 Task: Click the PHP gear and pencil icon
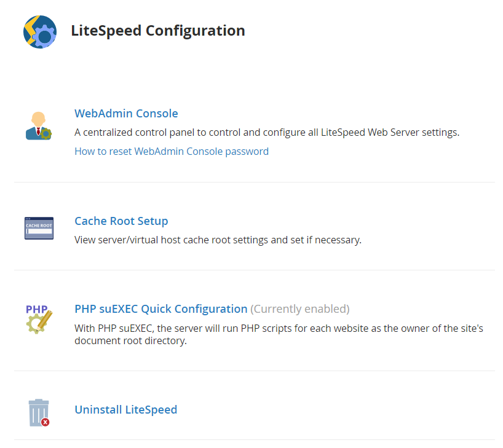click(x=39, y=319)
